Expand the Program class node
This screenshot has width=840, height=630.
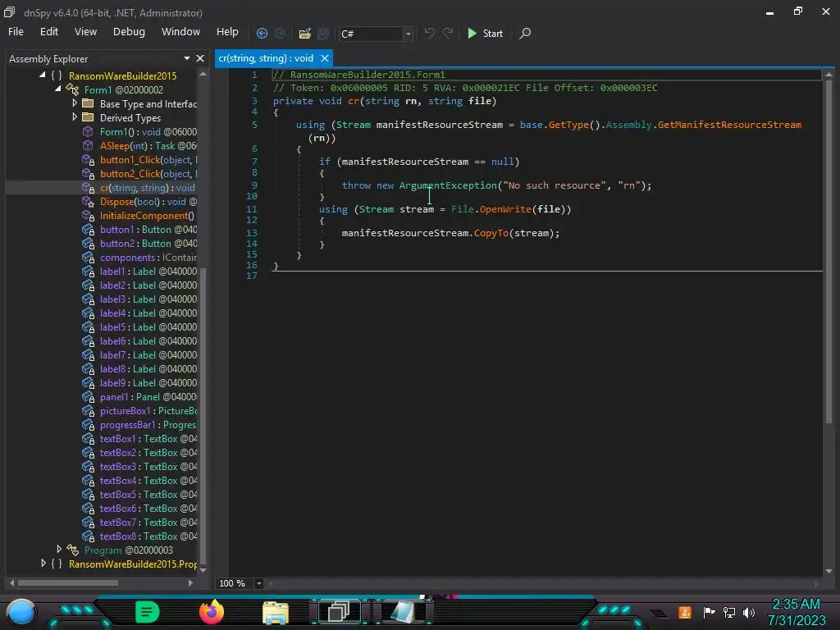coord(59,549)
